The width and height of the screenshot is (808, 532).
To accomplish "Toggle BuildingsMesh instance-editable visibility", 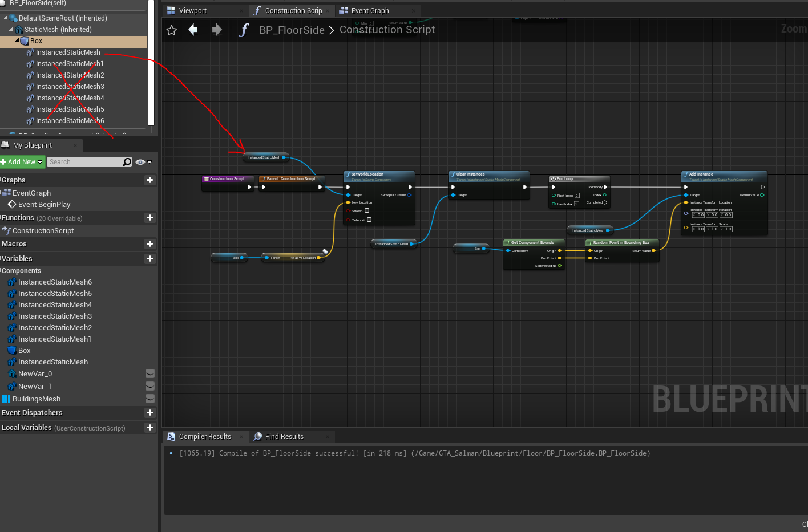I will point(150,399).
